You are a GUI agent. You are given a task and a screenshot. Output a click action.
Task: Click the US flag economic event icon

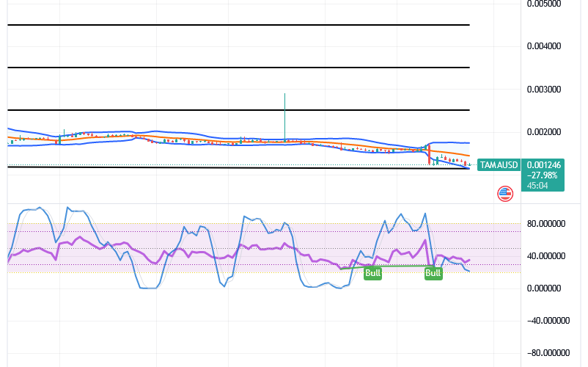505,194
